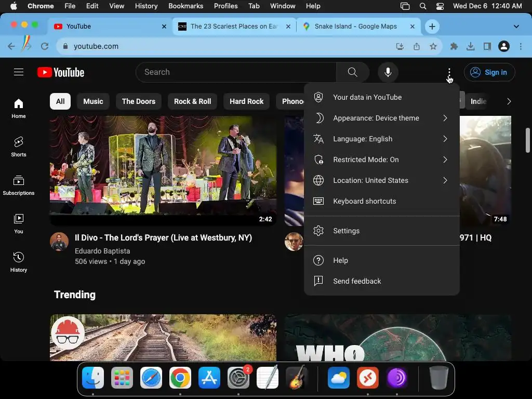
Task: Select the Hard Rock chip
Action: click(x=246, y=101)
